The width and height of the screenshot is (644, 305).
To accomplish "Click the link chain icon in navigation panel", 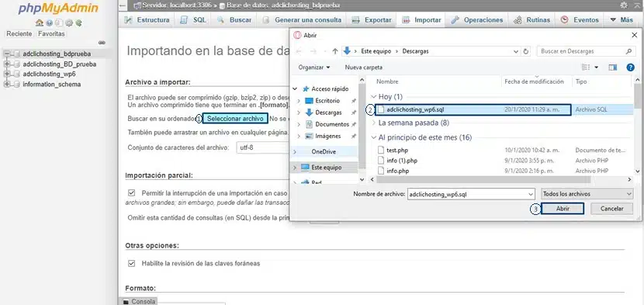I will (x=102, y=43).
